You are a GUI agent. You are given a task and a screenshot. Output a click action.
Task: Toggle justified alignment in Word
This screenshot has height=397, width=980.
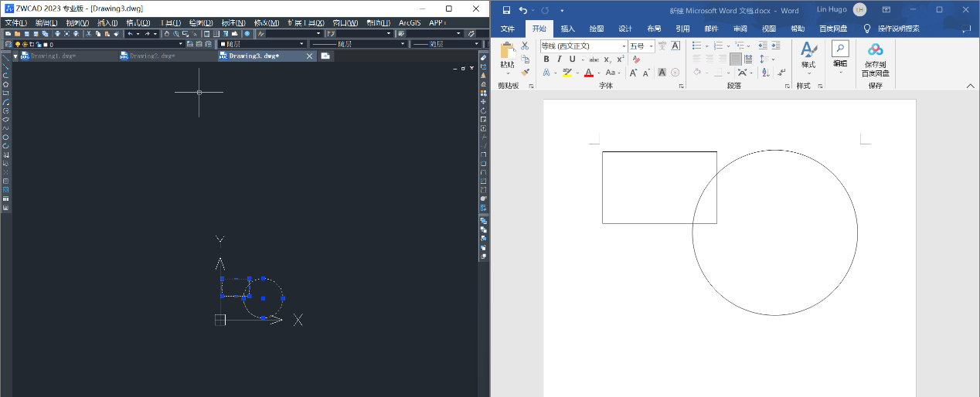(736, 59)
